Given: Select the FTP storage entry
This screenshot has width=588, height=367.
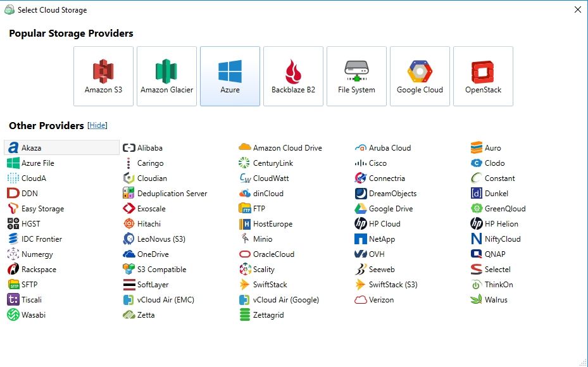Looking at the screenshot, I should coord(252,208).
